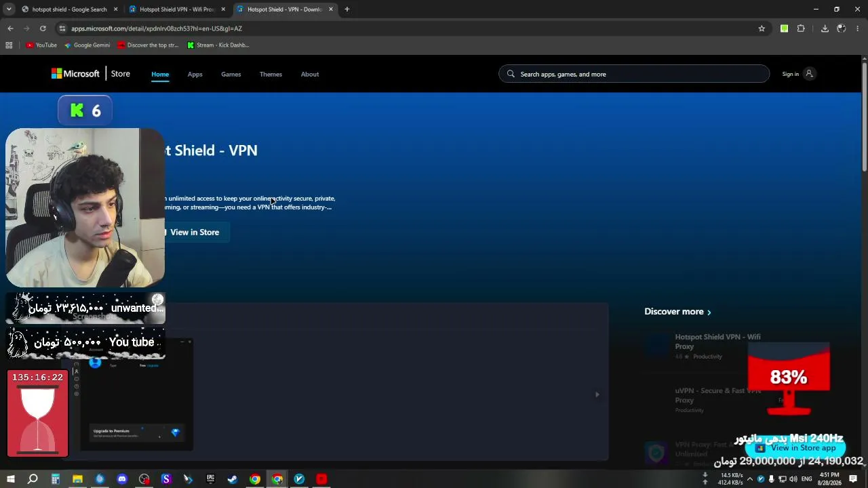Open the Chrome three-dot menu
Screen dimensions: 868x488
pyautogui.click(x=858, y=28)
